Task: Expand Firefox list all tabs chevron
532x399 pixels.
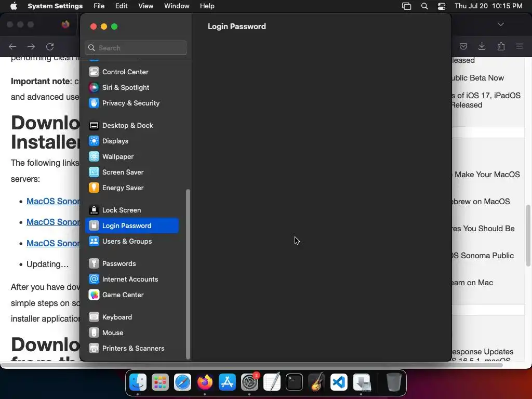Action: tap(501, 24)
